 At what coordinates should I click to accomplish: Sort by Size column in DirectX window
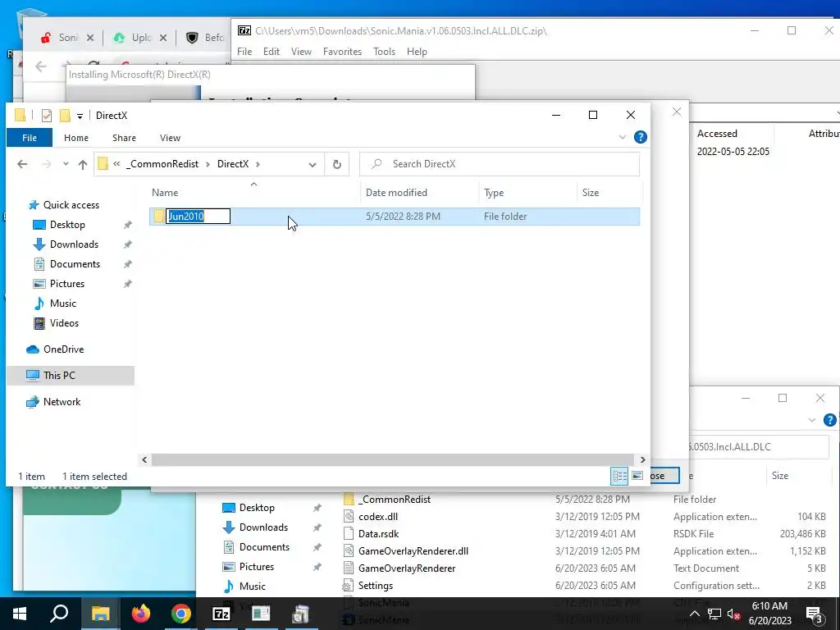tap(609, 192)
